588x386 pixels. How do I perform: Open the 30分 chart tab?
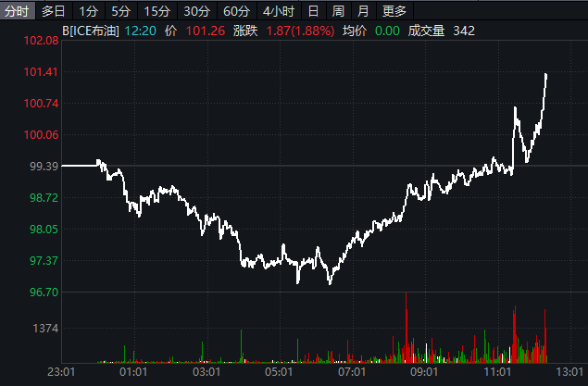click(196, 11)
